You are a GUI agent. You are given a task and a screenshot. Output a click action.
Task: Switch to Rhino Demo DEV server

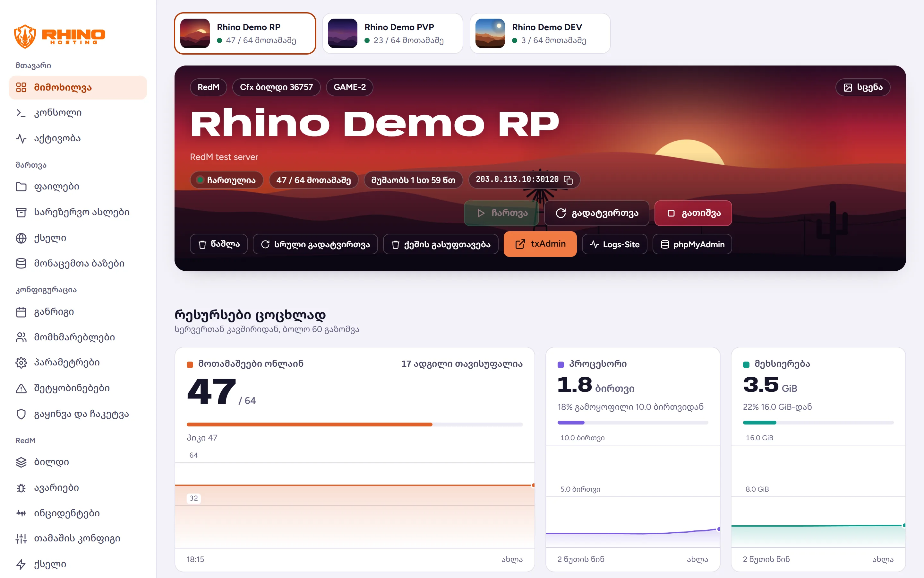(x=540, y=34)
